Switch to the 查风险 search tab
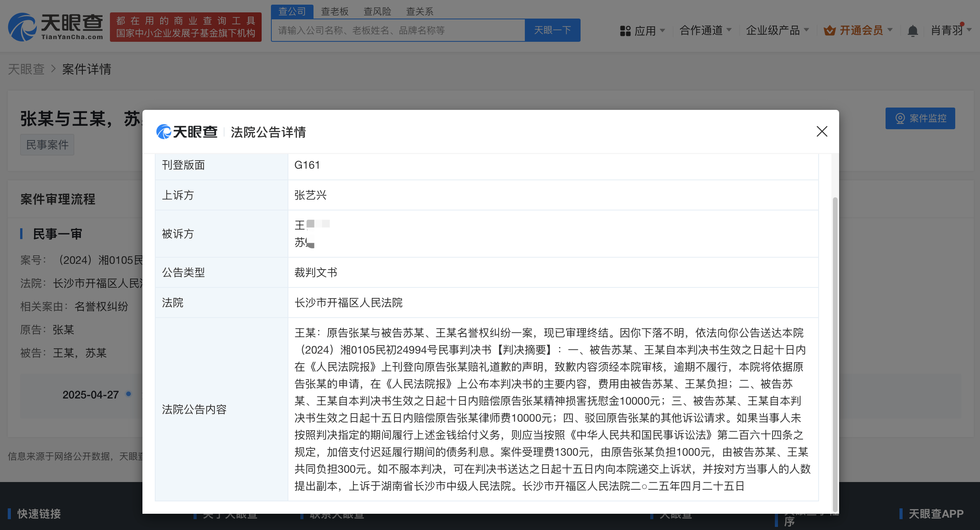 pos(377,12)
